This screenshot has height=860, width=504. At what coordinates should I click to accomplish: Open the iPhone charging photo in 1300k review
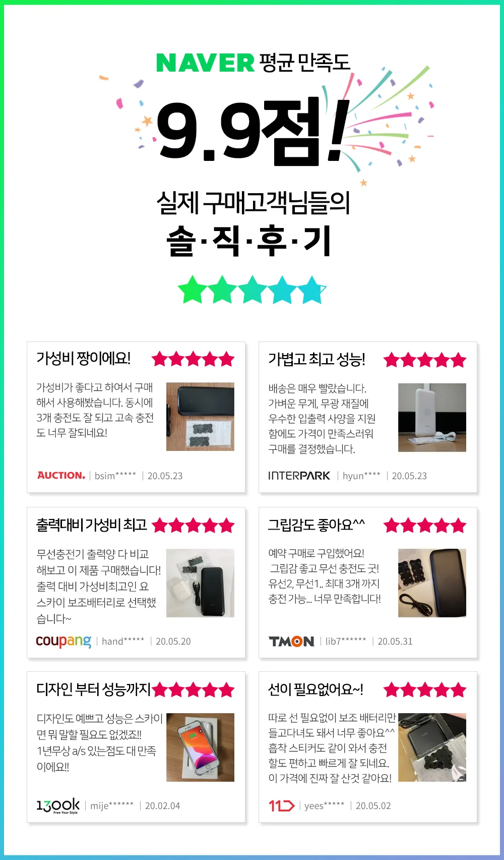[x=200, y=748]
